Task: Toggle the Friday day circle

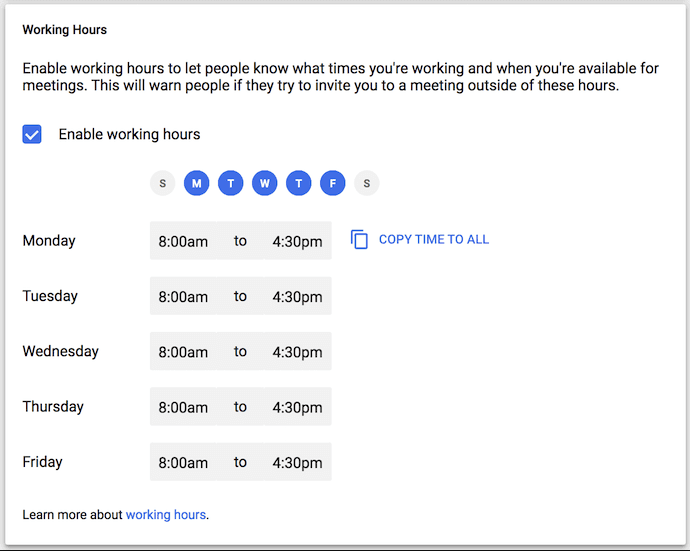Action: 333,183
